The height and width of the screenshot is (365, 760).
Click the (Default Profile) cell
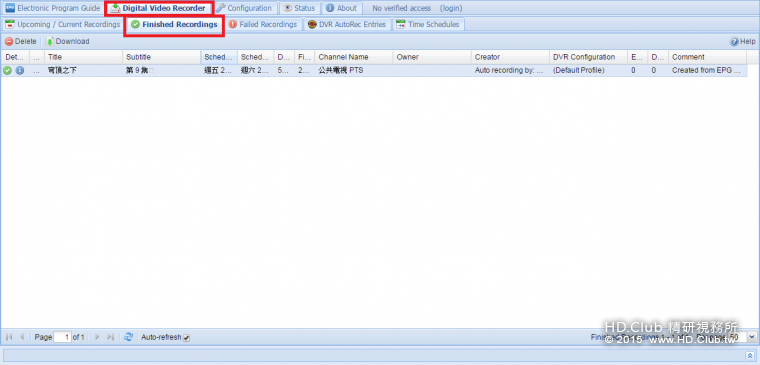pyautogui.click(x=579, y=70)
